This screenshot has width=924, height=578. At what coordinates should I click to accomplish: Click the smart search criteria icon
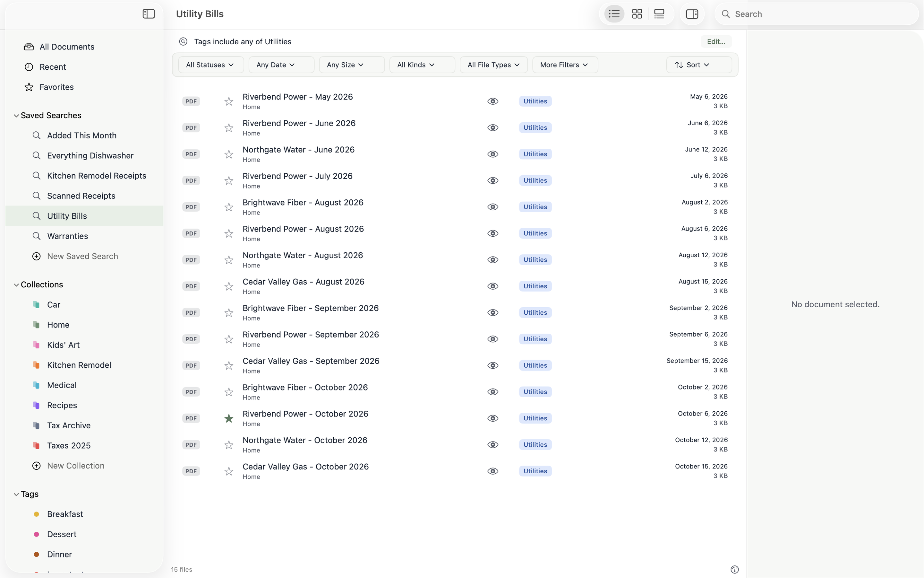183,42
